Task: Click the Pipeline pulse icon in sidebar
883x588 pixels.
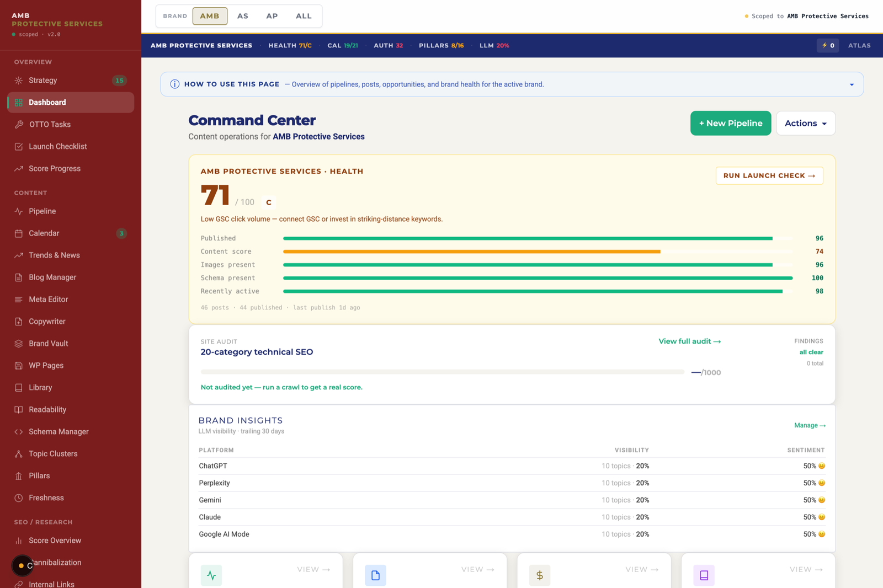Action: tap(18, 211)
